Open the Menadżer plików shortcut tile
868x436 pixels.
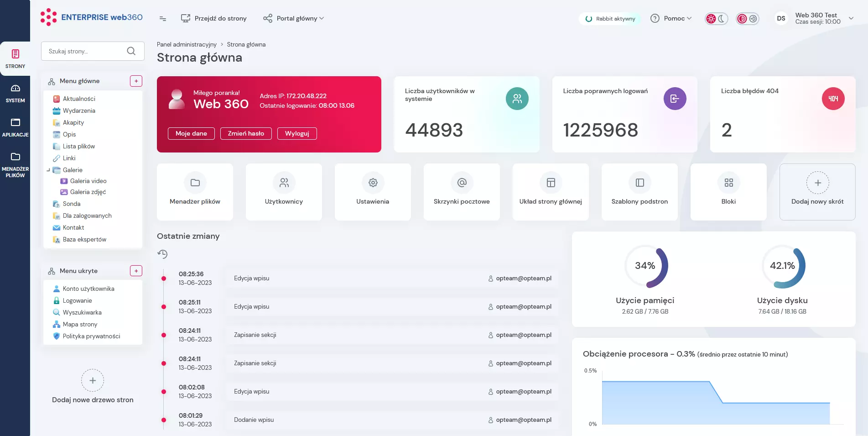pyautogui.click(x=195, y=192)
